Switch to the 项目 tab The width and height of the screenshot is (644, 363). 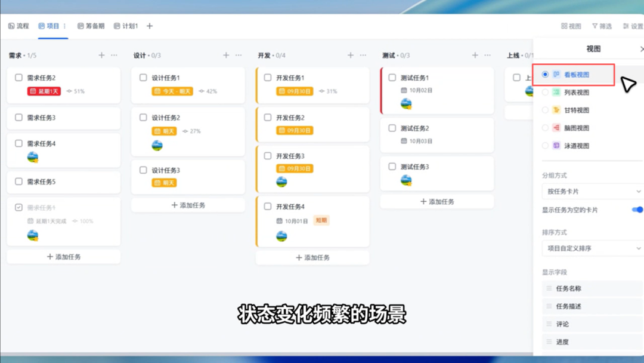pyautogui.click(x=49, y=26)
